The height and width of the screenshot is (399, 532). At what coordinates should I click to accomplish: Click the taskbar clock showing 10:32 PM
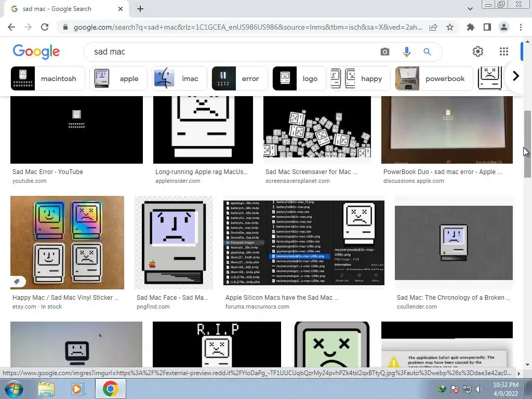506,389
